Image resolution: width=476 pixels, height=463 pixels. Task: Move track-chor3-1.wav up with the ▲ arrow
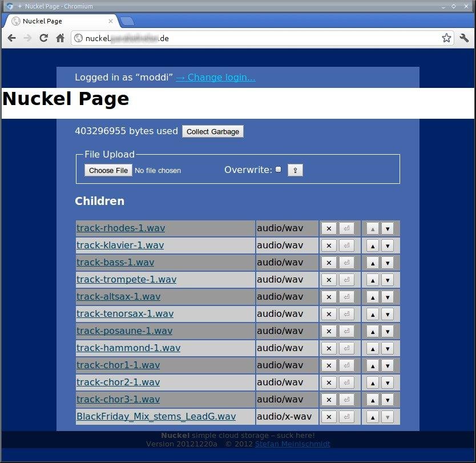pos(373,399)
